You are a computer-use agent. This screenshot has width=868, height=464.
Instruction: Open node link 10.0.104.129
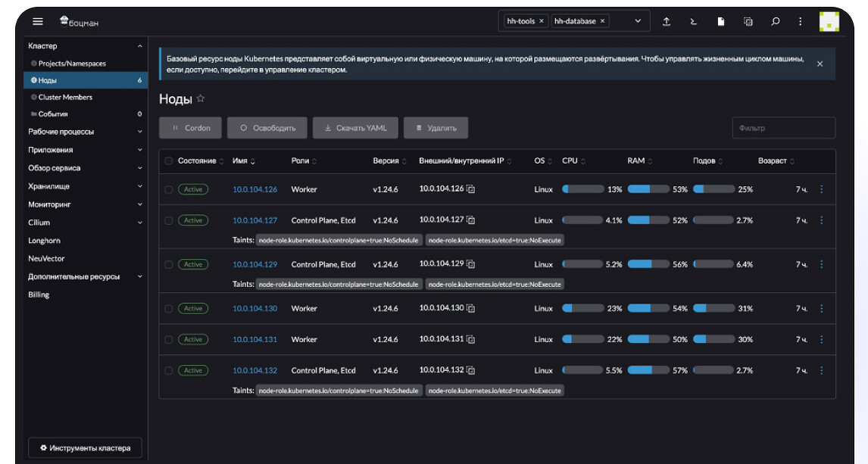[x=254, y=265]
